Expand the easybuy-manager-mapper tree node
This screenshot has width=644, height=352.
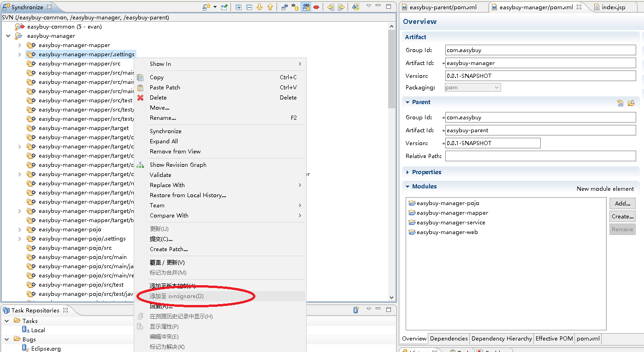coord(19,45)
